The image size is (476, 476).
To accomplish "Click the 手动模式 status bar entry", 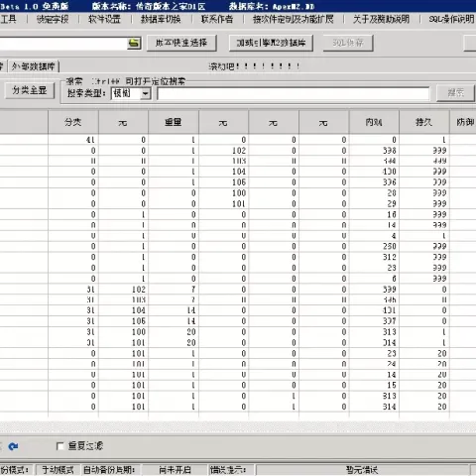I will point(58,470).
